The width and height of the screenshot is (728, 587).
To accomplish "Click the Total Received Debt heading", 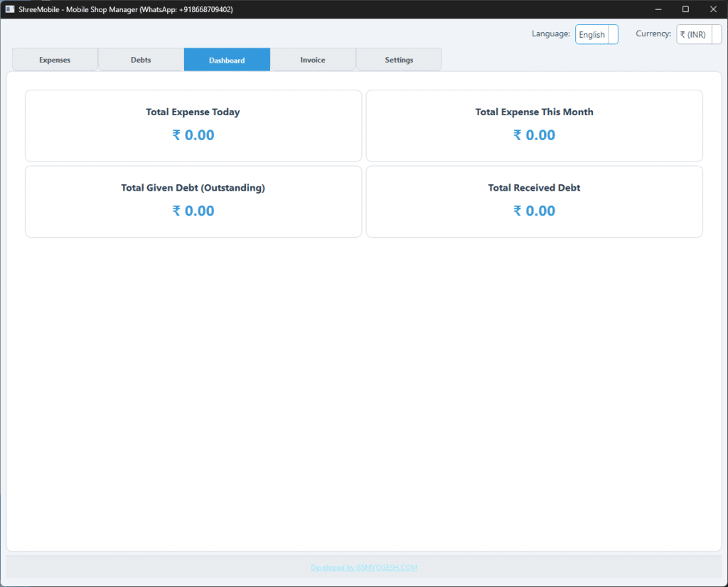I will coord(534,188).
